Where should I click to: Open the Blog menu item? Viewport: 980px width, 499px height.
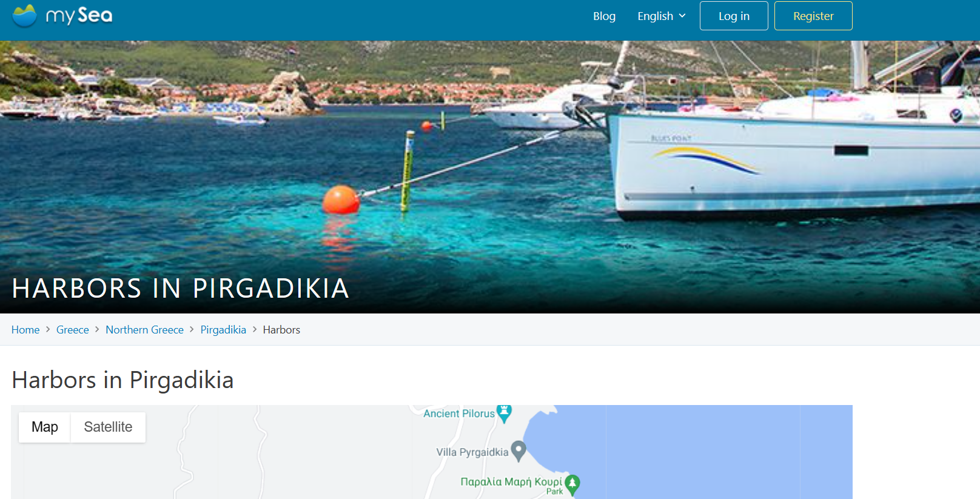click(604, 16)
